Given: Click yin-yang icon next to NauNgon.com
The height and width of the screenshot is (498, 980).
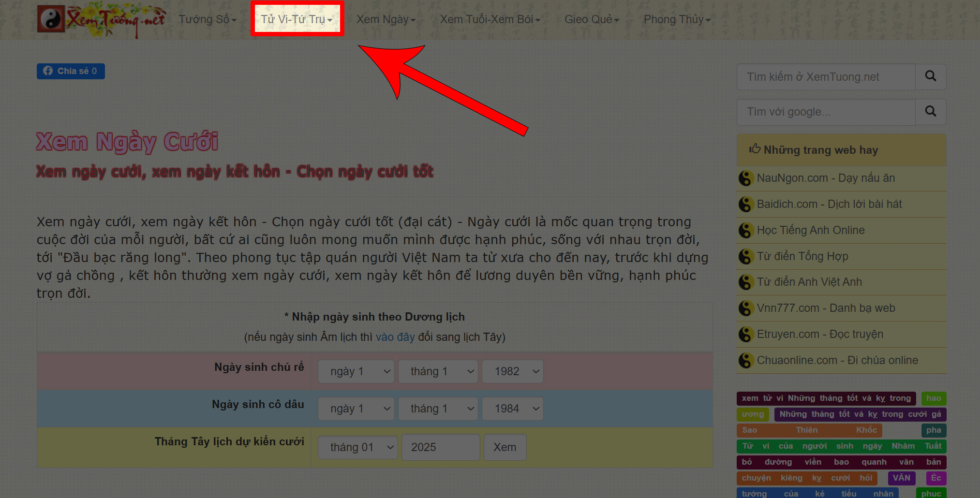Looking at the screenshot, I should point(745,178).
